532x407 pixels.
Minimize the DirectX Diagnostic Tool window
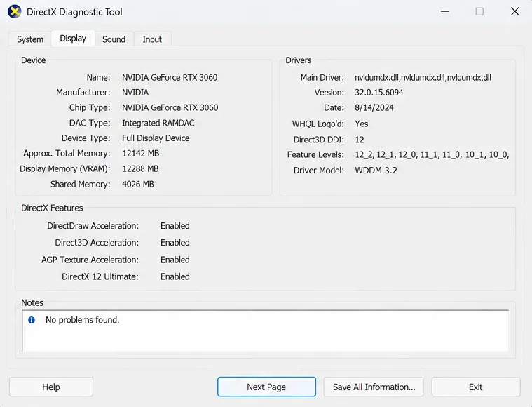coord(445,11)
